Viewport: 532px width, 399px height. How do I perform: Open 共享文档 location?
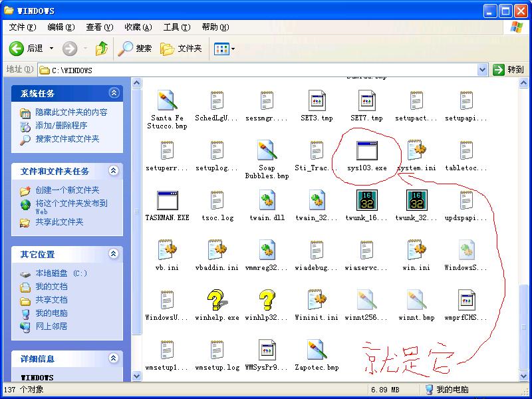tap(51, 300)
